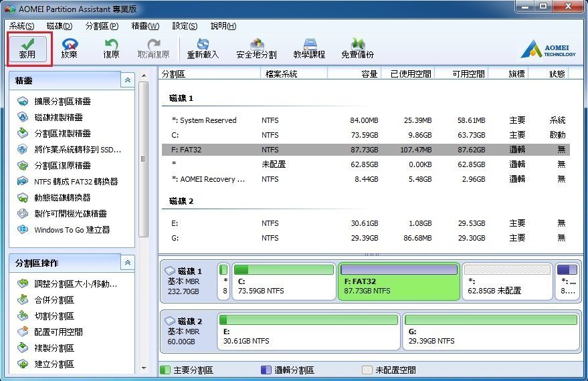Open the 安全地分割 toolbar tool
588x381 pixels.
(256, 49)
